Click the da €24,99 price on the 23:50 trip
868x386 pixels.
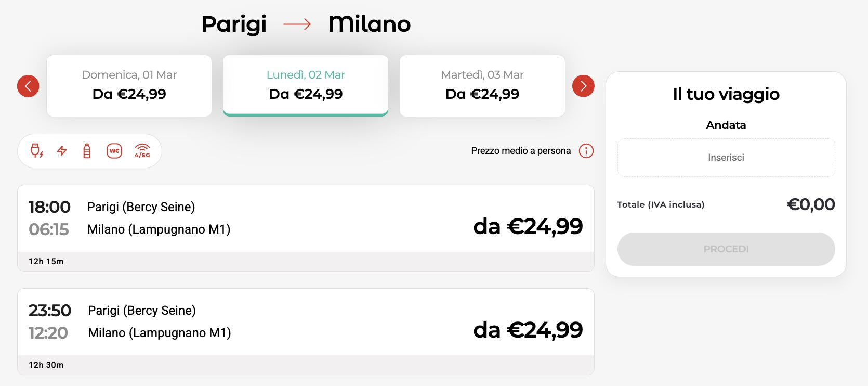point(528,330)
